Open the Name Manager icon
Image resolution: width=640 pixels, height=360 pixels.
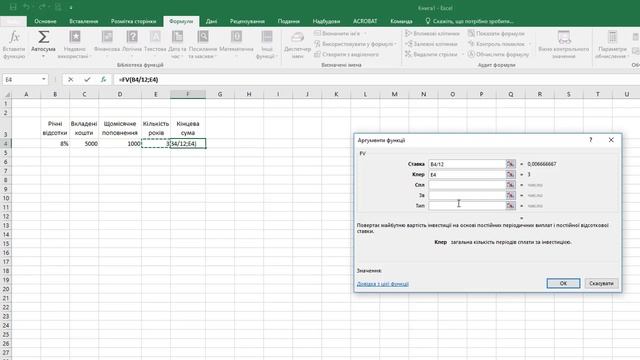[297, 37]
